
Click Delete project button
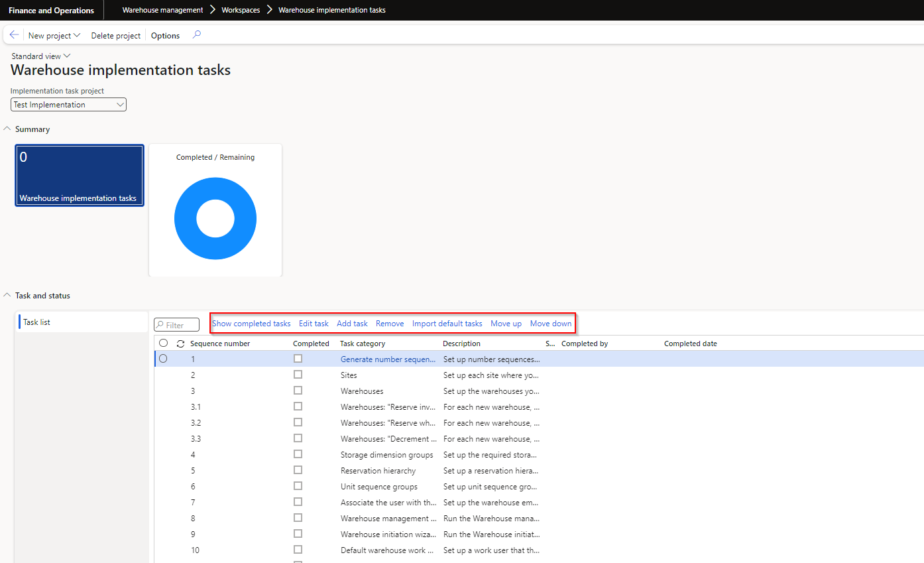coord(116,36)
